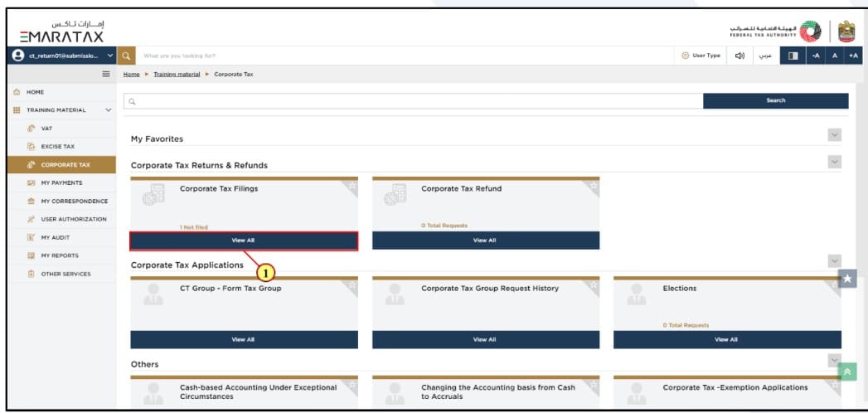Viewport: 868px width, 413px height.
Task: Toggle the high contrast mode icon
Action: (793, 56)
